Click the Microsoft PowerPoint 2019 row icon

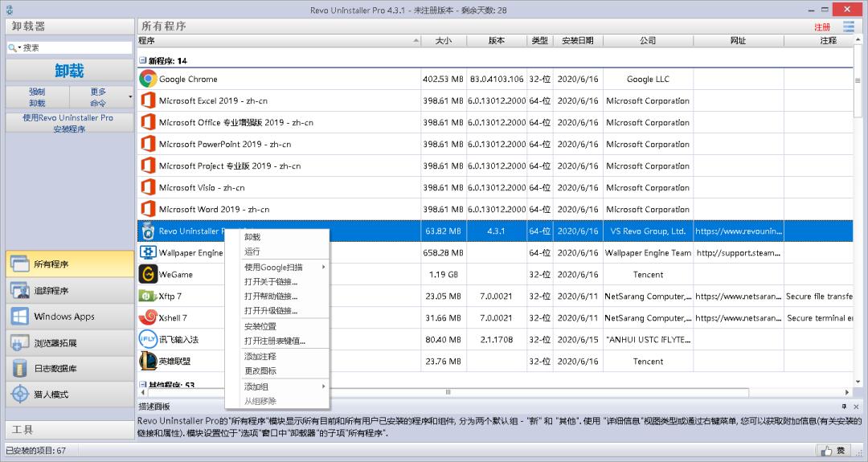coord(148,144)
